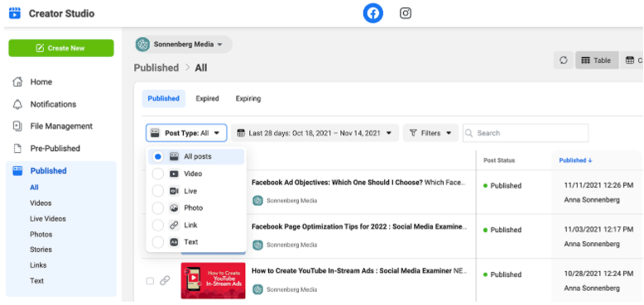This screenshot has height=305, width=644.
Task: Click the All posts icon in dropdown list
Action: click(x=174, y=156)
